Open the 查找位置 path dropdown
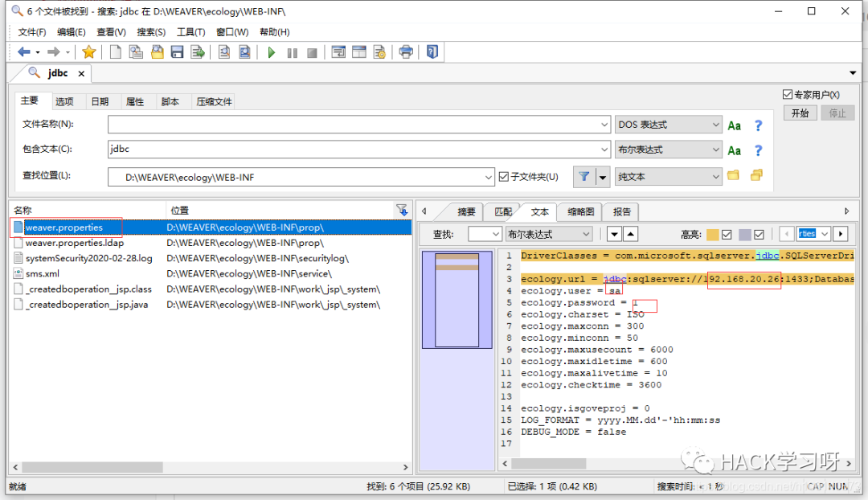This screenshot has height=500, width=868. [489, 177]
